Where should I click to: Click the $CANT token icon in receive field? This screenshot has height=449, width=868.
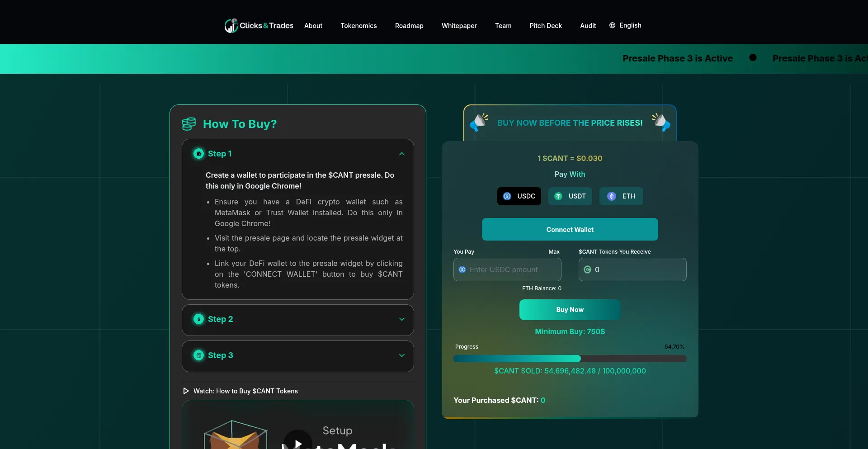point(587,269)
